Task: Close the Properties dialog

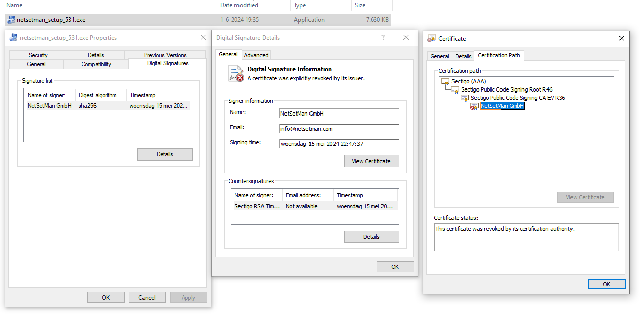Action: coord(204,37)
